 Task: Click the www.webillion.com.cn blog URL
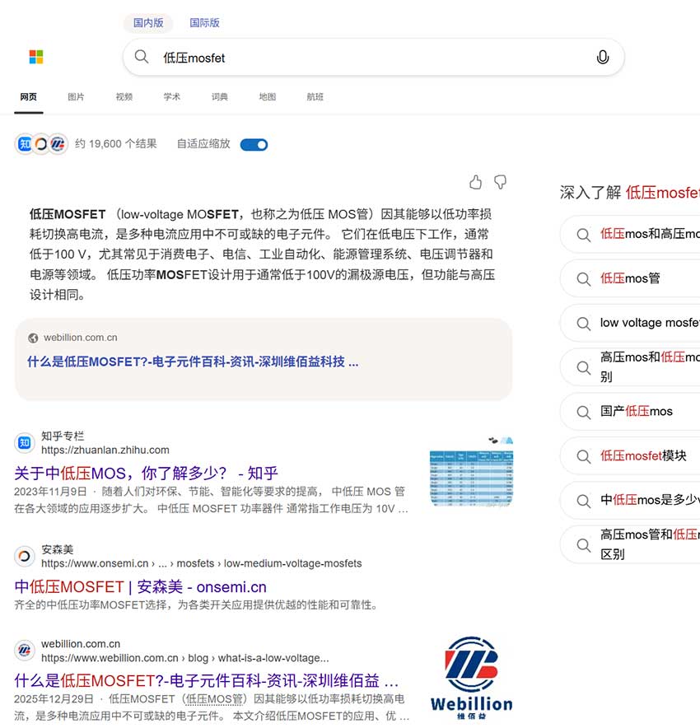pos(185,658)
